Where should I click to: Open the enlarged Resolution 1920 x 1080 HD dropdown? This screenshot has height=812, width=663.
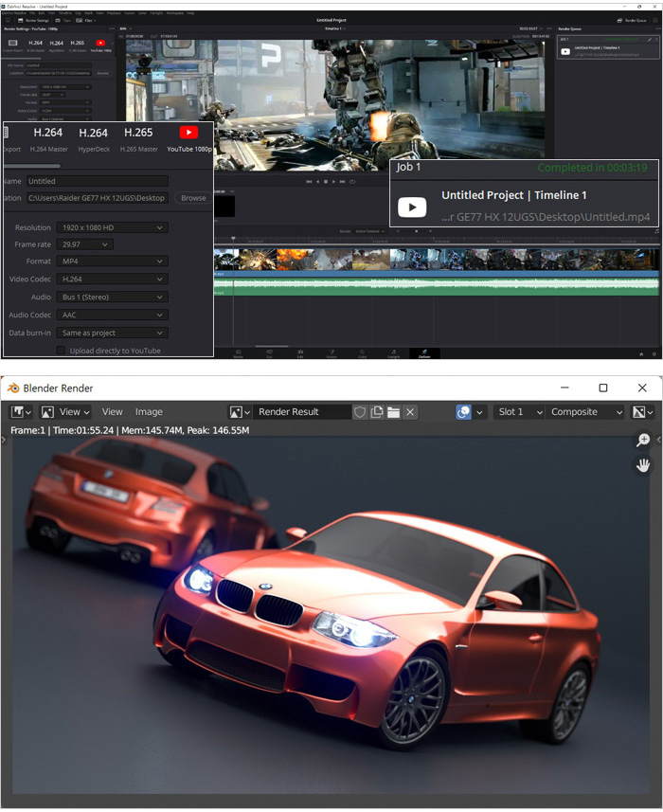[113, 227]
